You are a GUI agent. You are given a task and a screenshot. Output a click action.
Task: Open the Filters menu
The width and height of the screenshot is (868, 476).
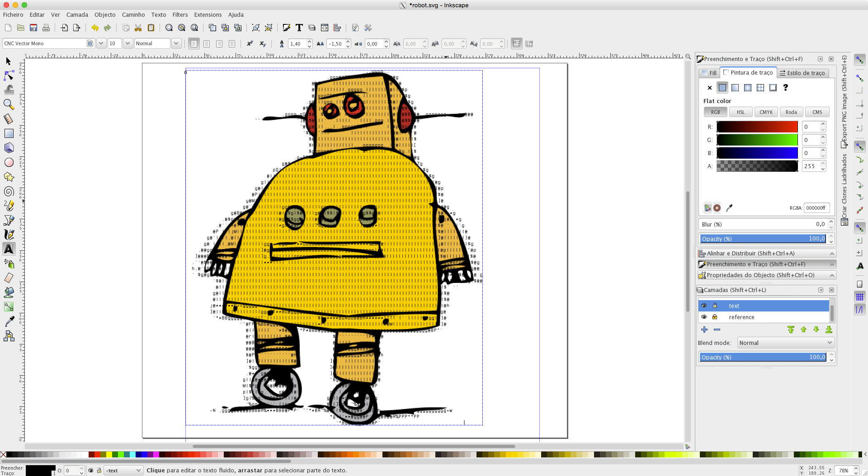pyautogui.click(x=180, y=14)
